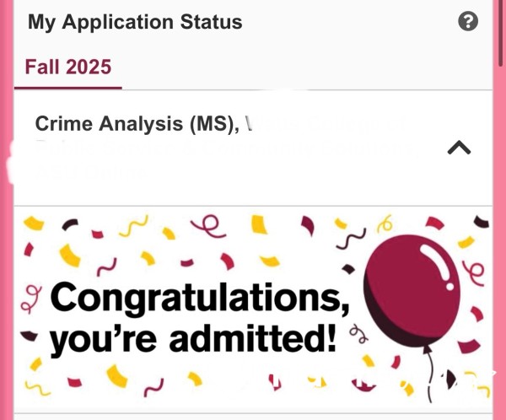Click the maroon underline beneath Fall 2025
506x420 pixels.
(x=68, y=88)
